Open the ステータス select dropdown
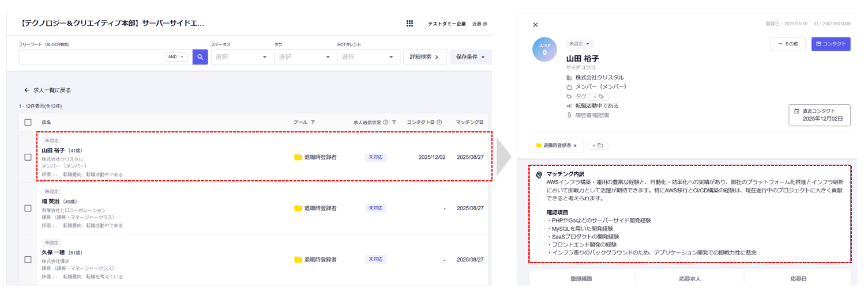 pyautogui.click(x=242, y=57)
